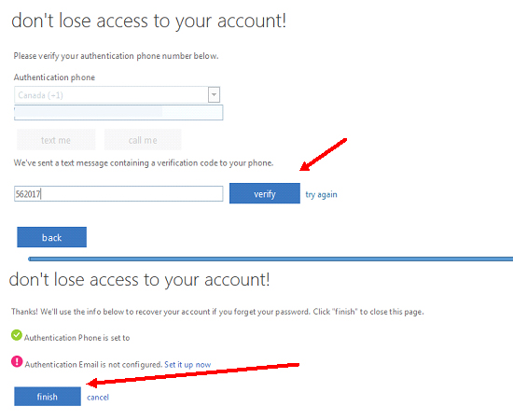Open the 'Set it up now' link
This screenshot has width=513, height=420.
coord(187,364)
